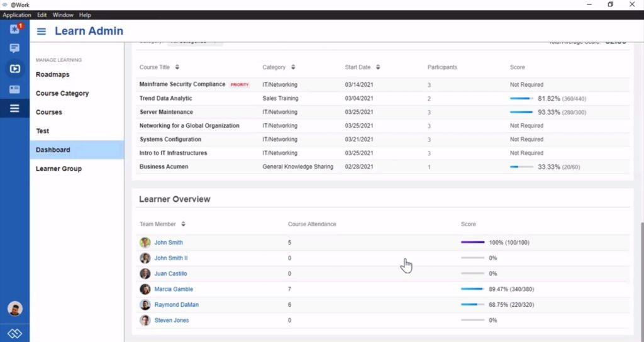644x342 pixels.
Task: Click the diamond logo icon at bottom left
Action: point(14,333)
